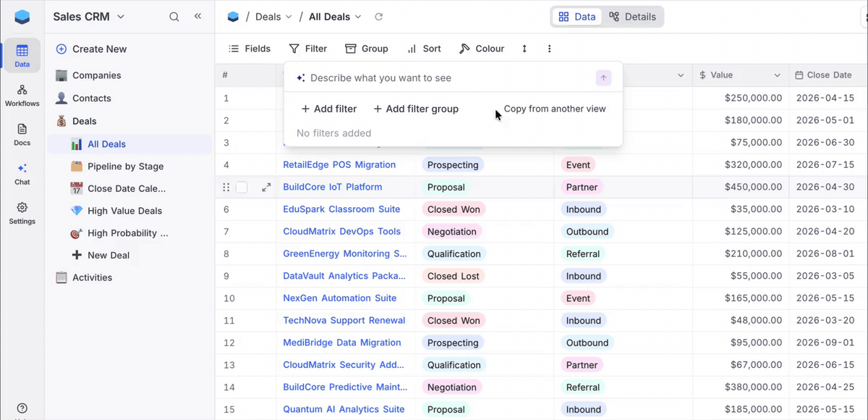Expand the BuildCore IoT Platform record
This screenshot has height=420, width=868.
pos(266,188)
